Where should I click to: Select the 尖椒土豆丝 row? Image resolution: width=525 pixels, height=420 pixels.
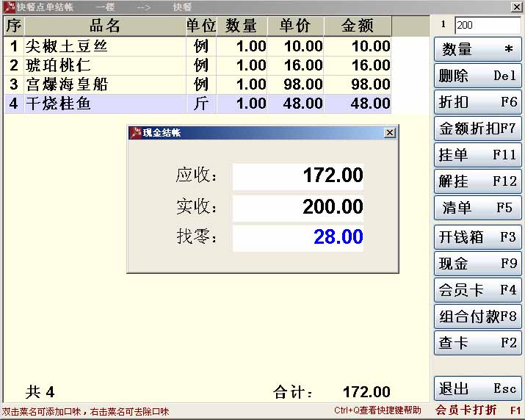coord(104,46)
